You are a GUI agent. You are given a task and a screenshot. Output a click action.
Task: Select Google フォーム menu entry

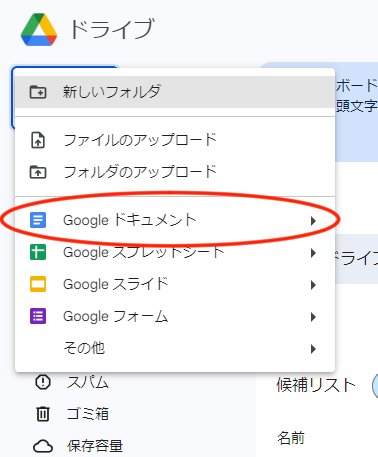coord(175,316)
